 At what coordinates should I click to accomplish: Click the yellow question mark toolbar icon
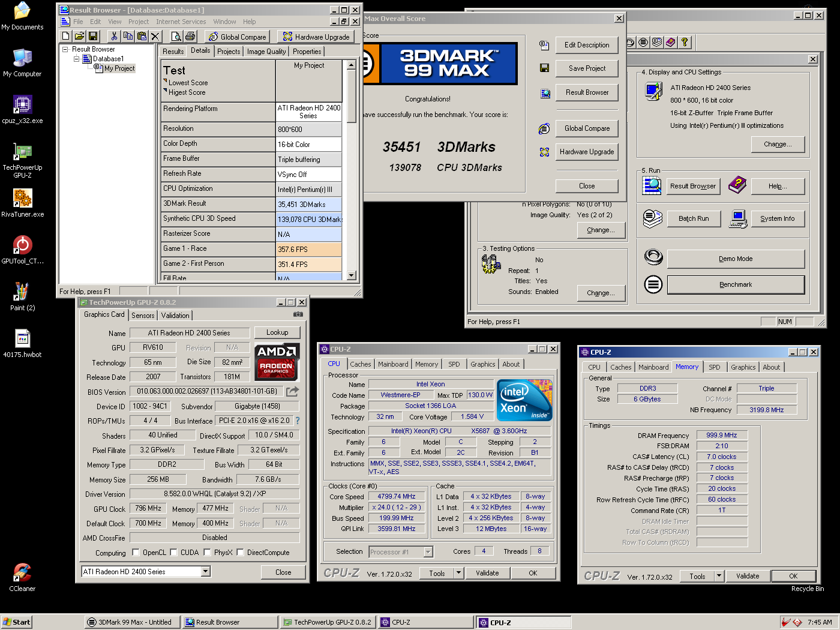[x=685, y=42]
